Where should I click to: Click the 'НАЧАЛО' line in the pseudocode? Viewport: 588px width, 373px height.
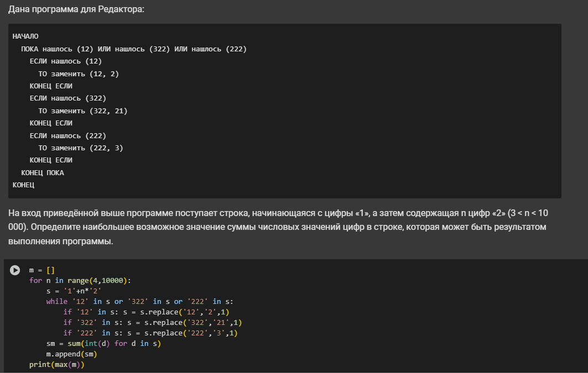25,36
